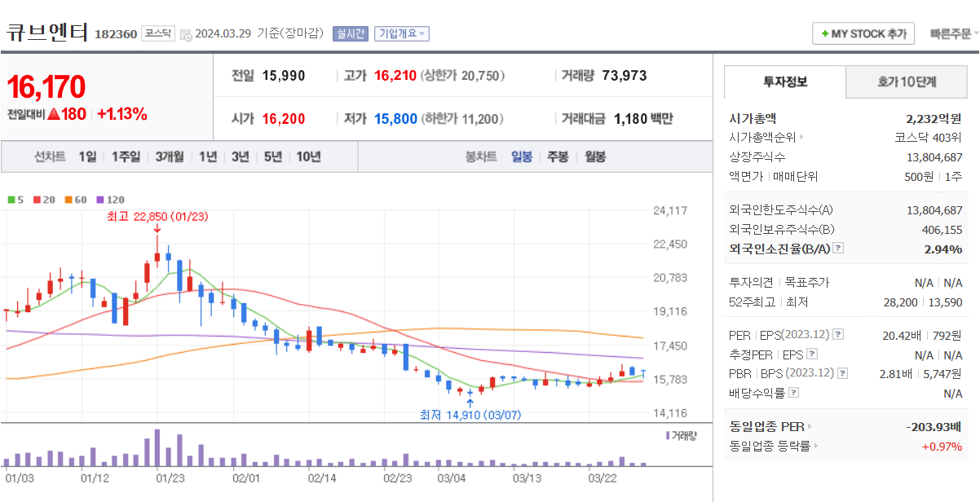
Task: Switch to the 투자정보 tab
Action: pos(785,81)
